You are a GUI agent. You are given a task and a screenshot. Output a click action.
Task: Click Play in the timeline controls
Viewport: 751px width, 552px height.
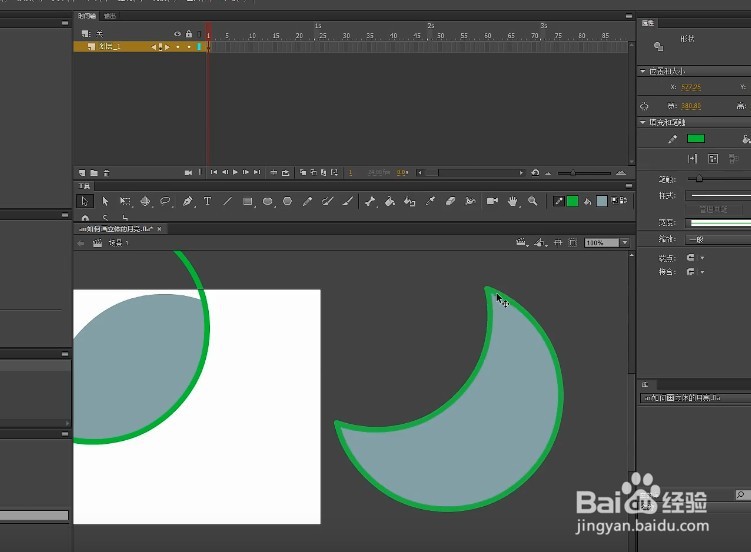click(235, 172)
